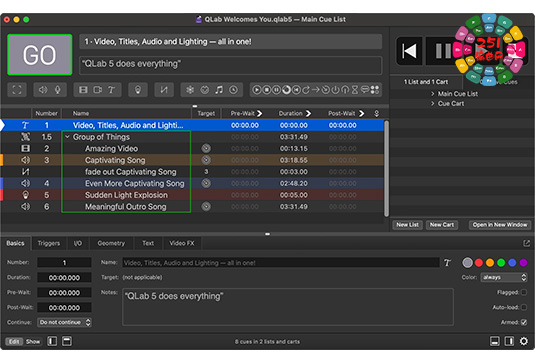Pick the red cue color swatch
The image size is (535, 363).
(x=479, y=263)
